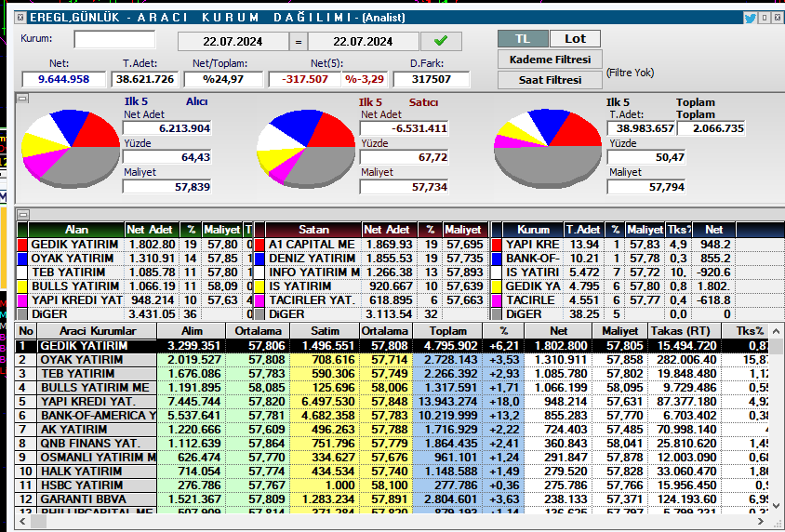Click the Ilk 5 Toplam pie chart
The height and width of the screenshot is (532, 785).
click(548, 148)
